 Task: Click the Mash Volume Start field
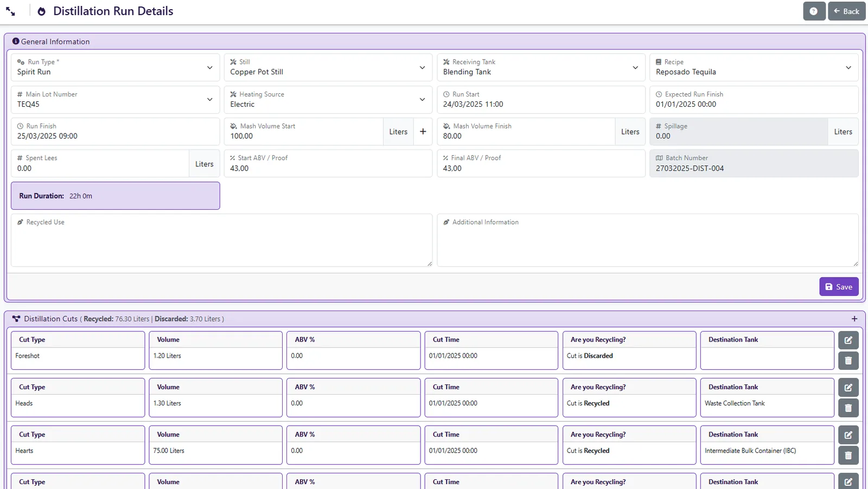point(304,132)
